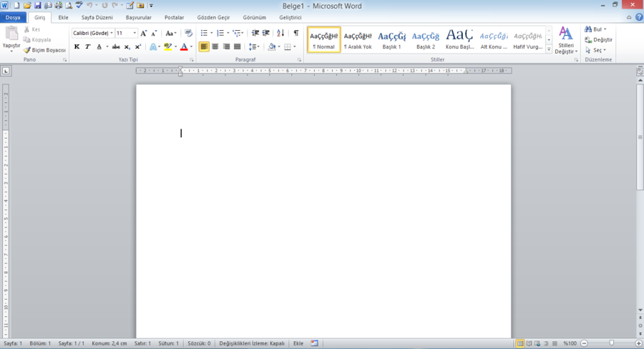Expand numbered list options dropdown
644x349 pixels.
[x=228, y=34]
